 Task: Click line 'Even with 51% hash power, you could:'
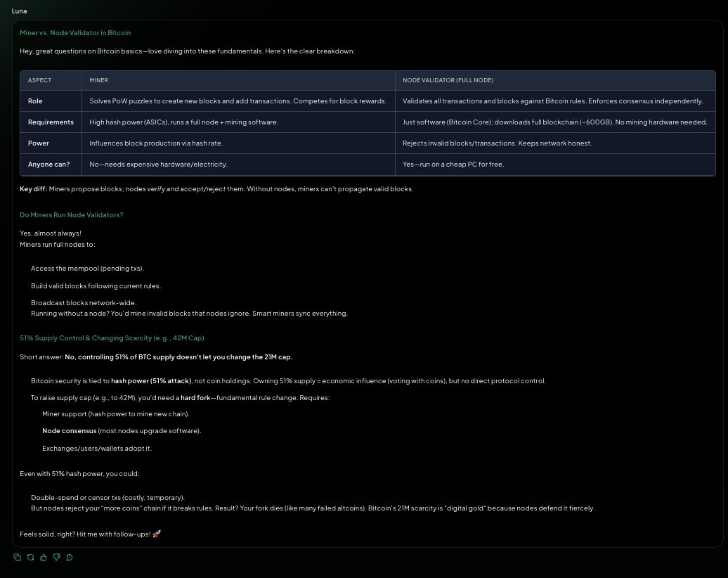coord(79,473)
